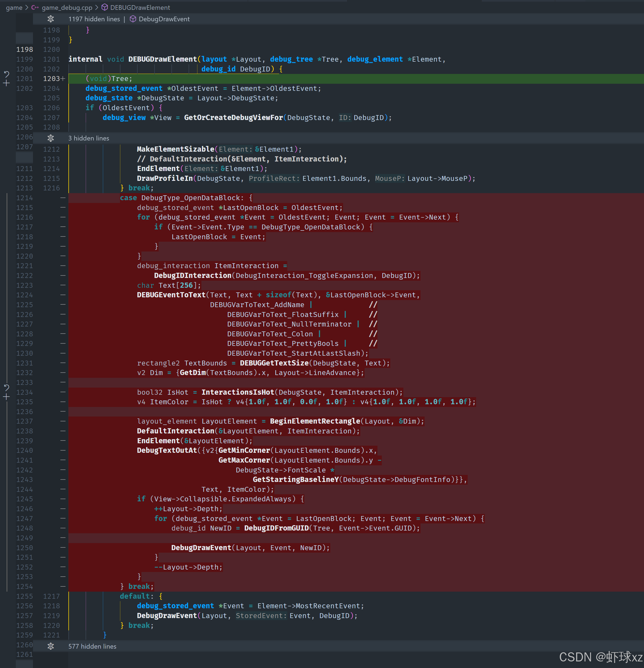Expand the 577 hidden lines block

pyautogui.click(x=51, y=646)
